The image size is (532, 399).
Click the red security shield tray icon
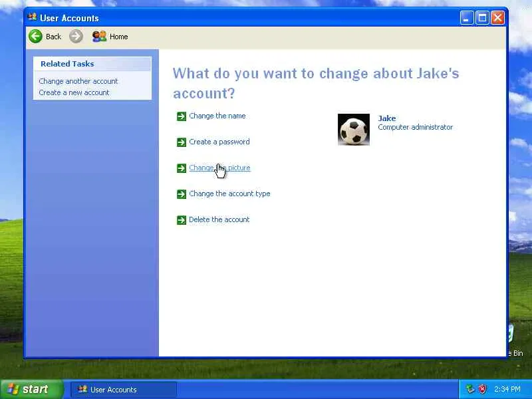point(482,389)
